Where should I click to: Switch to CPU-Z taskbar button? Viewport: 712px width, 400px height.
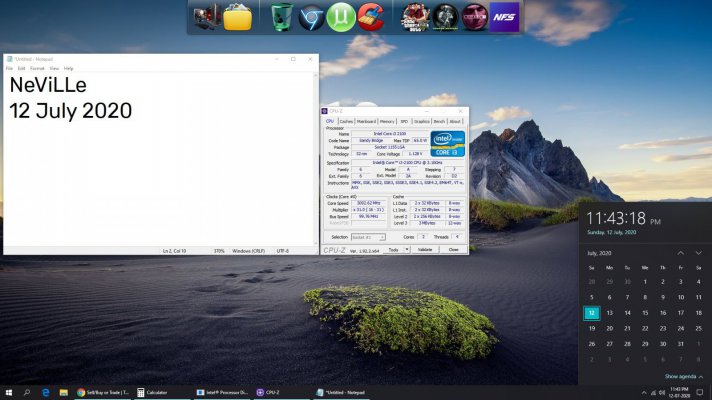[281, 392]
